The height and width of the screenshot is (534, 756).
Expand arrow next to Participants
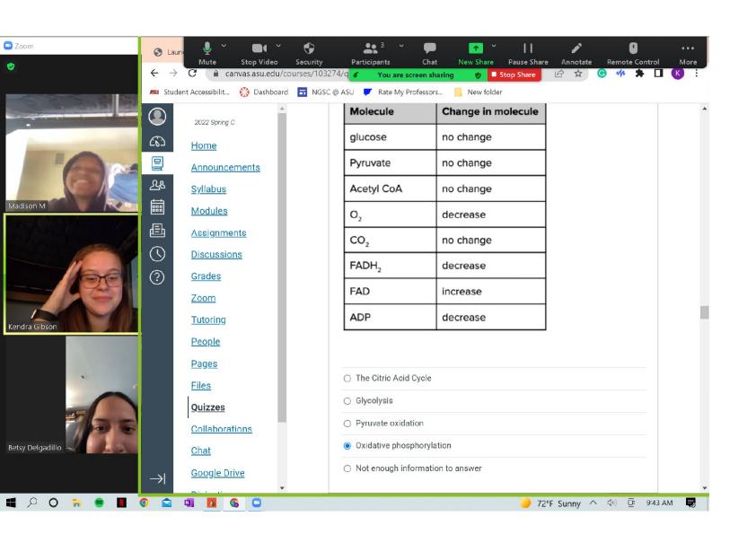(x=401, y=46)
